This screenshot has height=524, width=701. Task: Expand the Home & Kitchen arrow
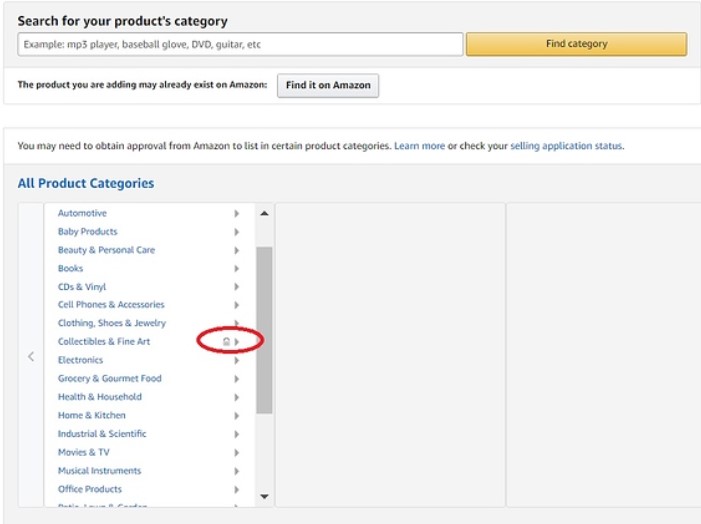(236, 415)
